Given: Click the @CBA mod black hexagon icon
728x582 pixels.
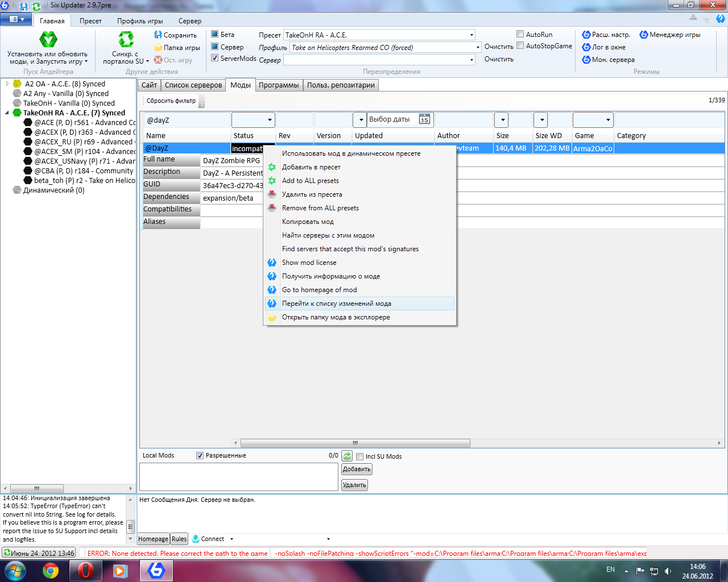Looking at the screenshot, I should coord(28,171).
